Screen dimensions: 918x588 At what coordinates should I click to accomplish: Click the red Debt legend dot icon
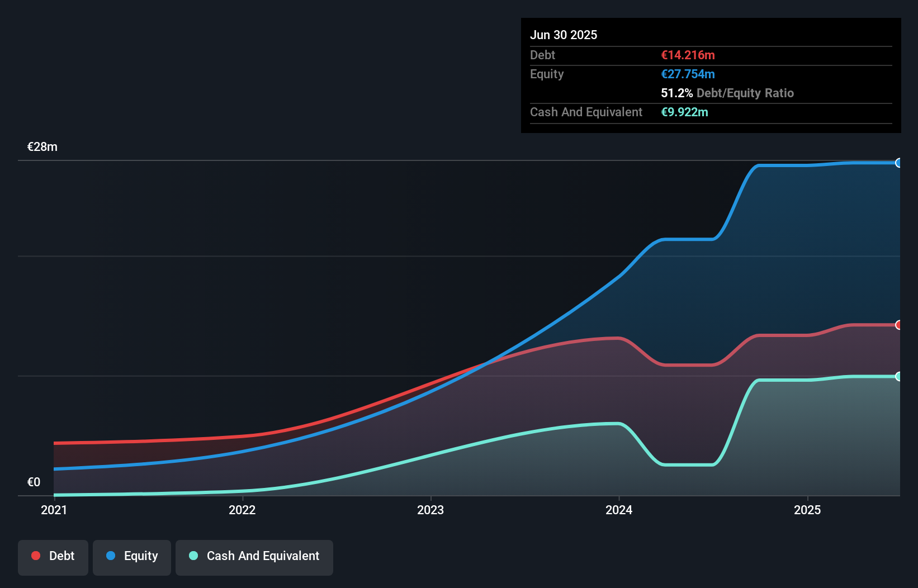coord(35,556)
